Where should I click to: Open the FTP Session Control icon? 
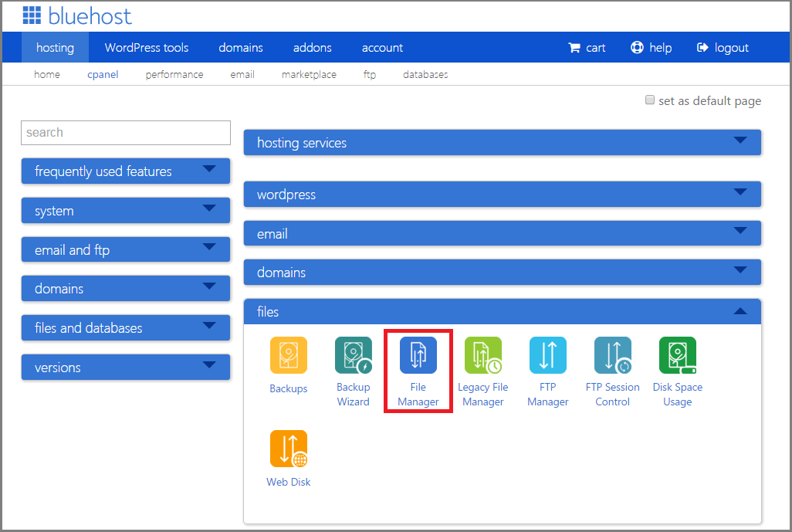613,355
